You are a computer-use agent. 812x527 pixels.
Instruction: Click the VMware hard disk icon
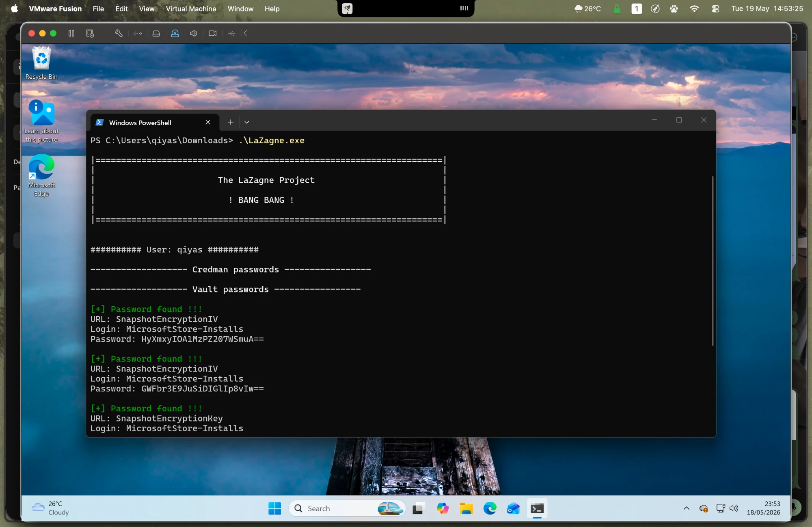(x=156, y=33)
